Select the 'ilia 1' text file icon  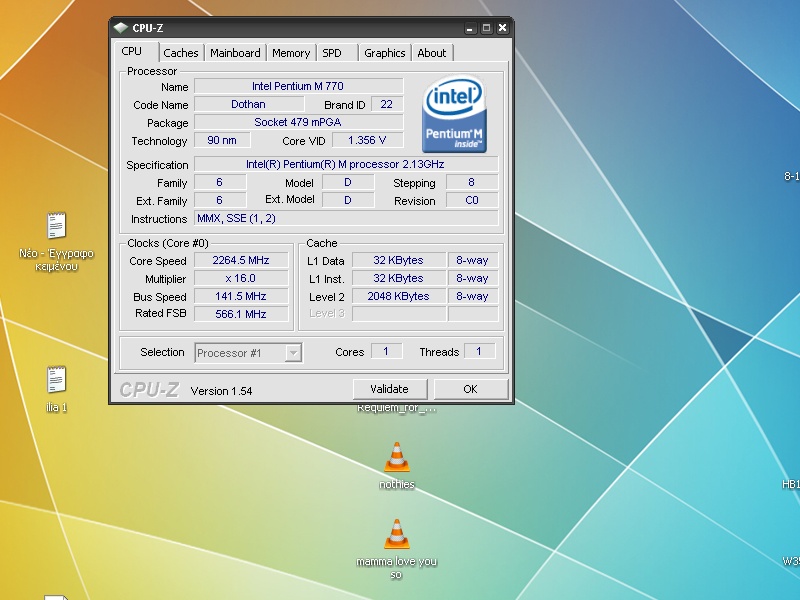coord(56,389)
